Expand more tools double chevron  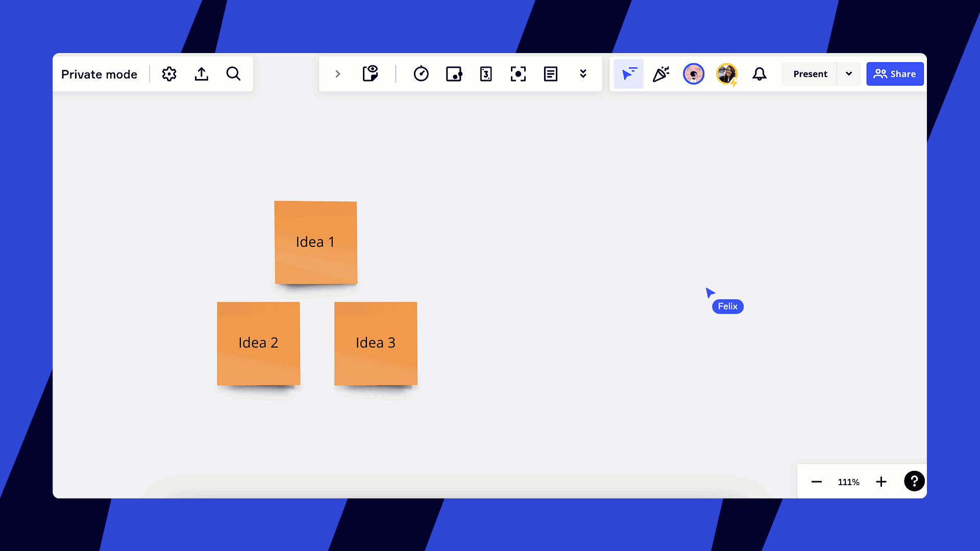click(583, 74)
